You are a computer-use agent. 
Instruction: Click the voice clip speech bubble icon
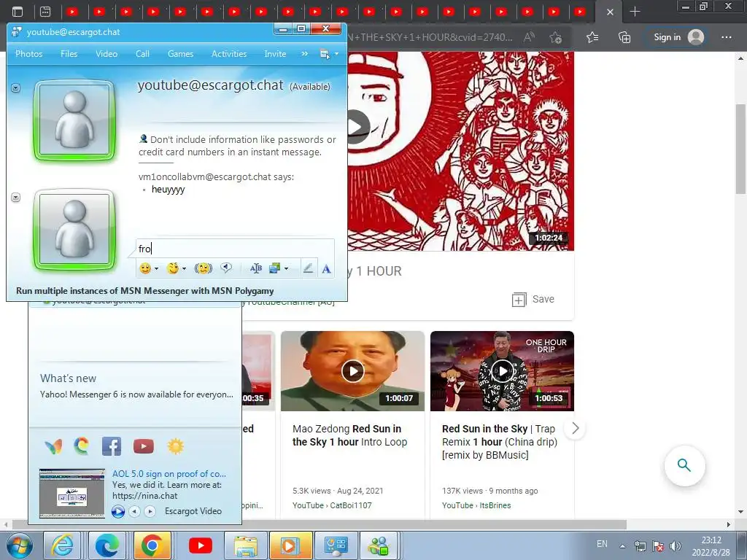(226, 268)
